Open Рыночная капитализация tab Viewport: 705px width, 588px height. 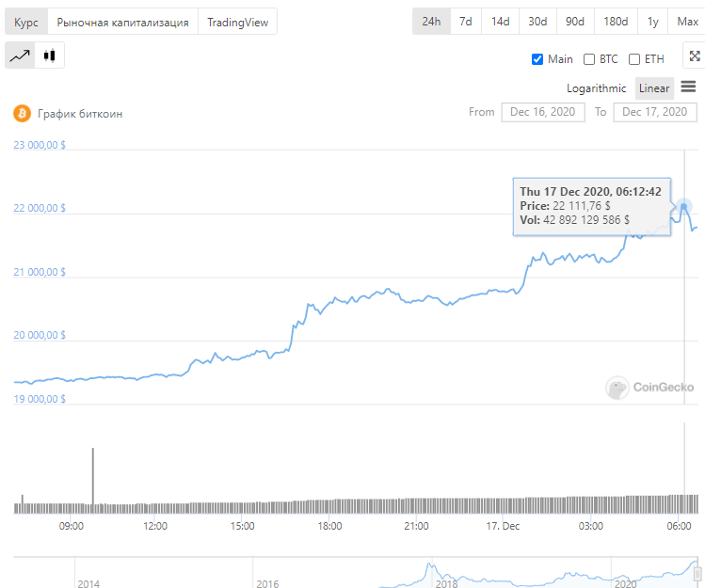click(122, 22)
